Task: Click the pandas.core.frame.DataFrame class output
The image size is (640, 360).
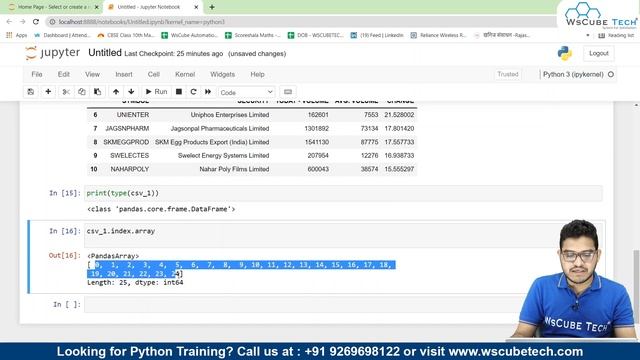Action: click(x=161, y=209)
